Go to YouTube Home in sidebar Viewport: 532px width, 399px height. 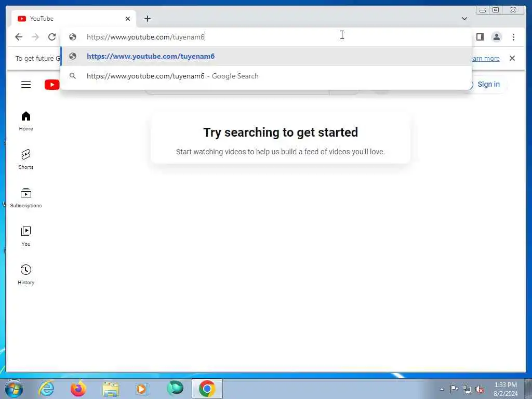[x=26, y=121]
